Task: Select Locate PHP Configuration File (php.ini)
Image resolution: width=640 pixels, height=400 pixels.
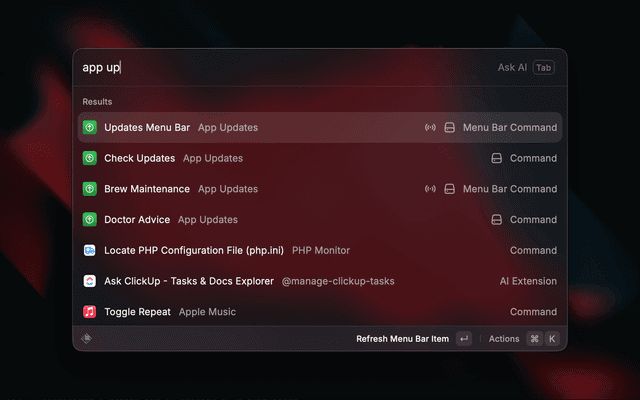Action: 320,250
